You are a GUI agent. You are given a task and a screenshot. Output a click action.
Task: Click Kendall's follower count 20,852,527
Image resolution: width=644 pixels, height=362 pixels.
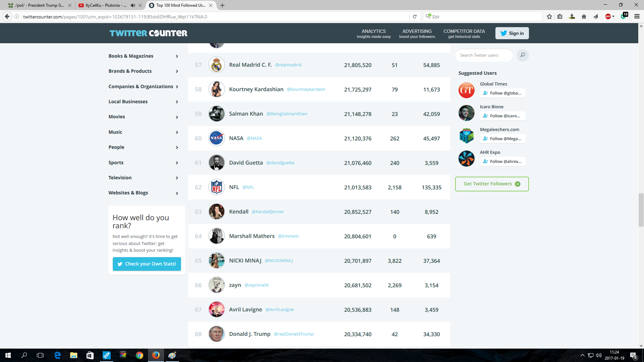[x=358, y=212]
